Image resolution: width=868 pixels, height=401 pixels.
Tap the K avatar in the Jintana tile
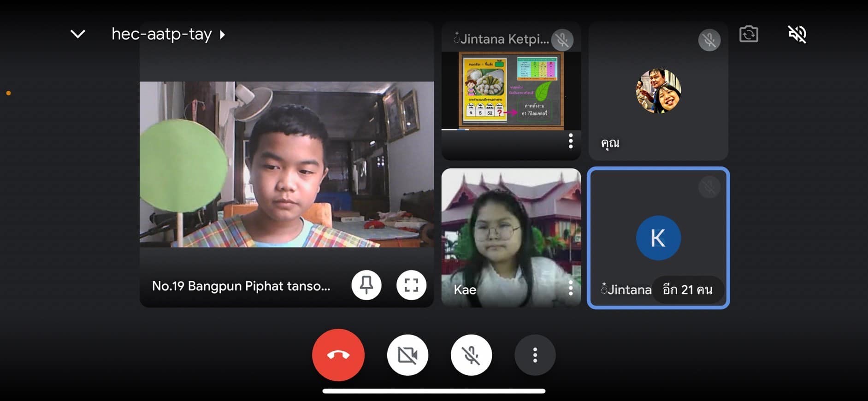tap(658, 238)
